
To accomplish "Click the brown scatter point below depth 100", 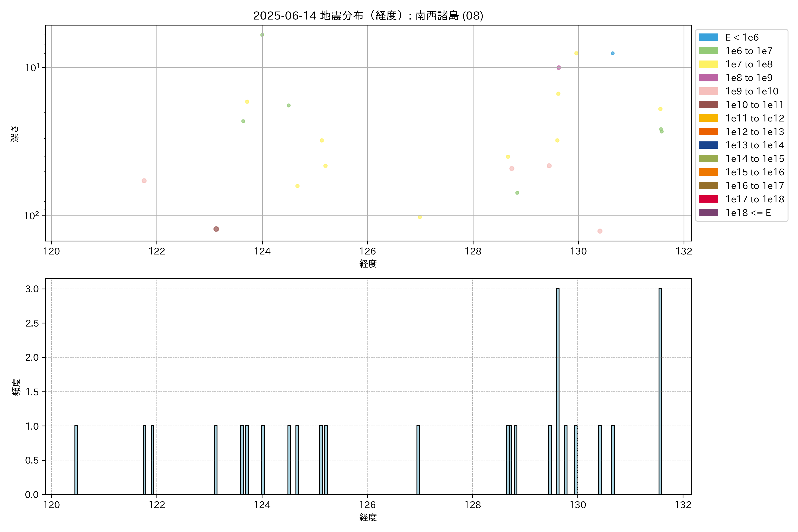I will (216, 229).
